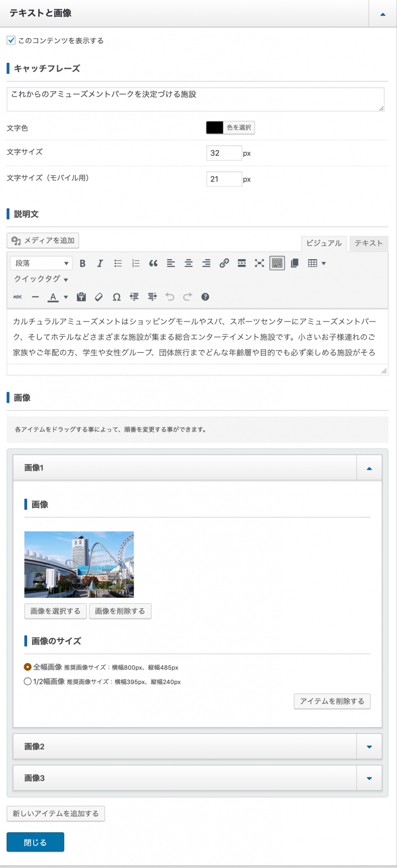Click the 画像を削除する button

point(120,611)
